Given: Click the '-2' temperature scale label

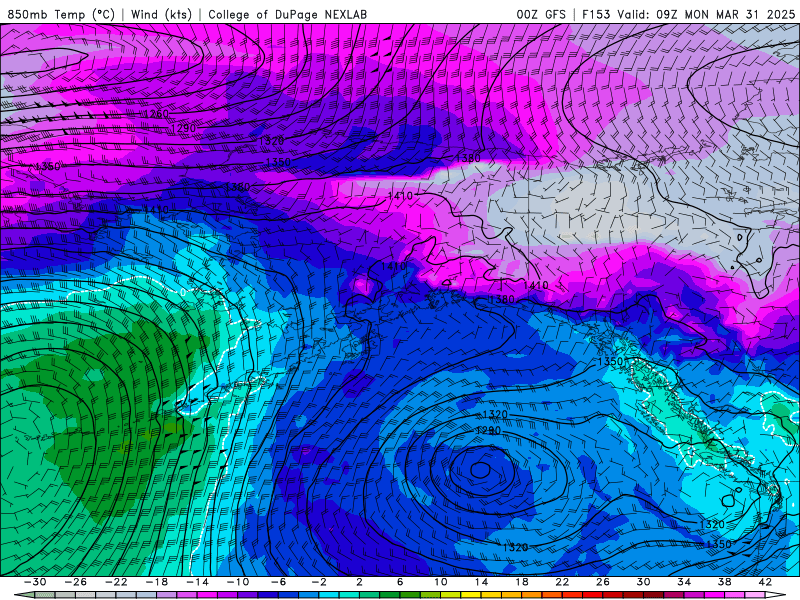Looking at the screenshot, I should click(319, 582).
